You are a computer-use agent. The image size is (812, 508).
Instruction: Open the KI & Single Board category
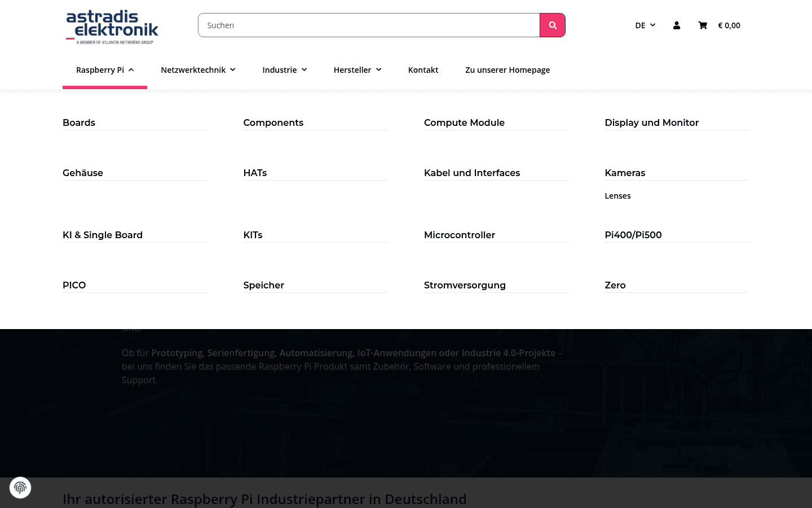coord(103,235)
